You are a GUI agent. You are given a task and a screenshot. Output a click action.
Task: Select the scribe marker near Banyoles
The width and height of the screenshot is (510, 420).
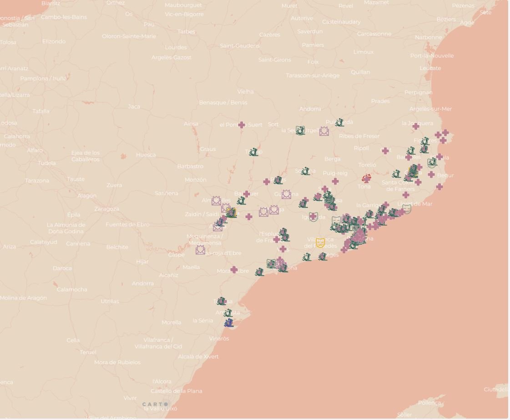[411, 151]
